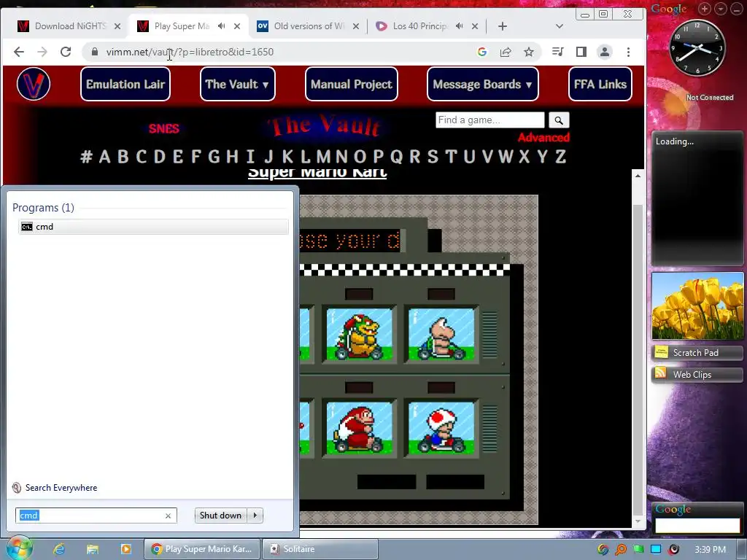Open the Chrome profile avatar
The width and height of the screenshot is (747, 560).
605,52
